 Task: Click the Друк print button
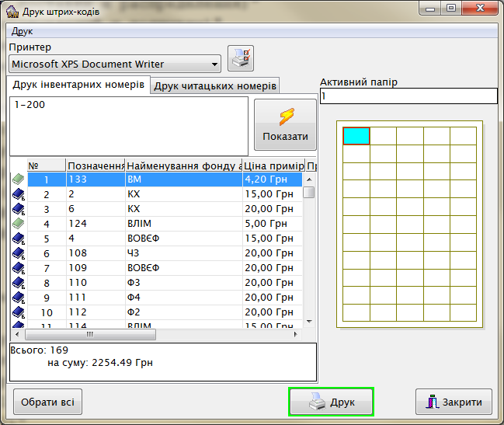(331, 402)
